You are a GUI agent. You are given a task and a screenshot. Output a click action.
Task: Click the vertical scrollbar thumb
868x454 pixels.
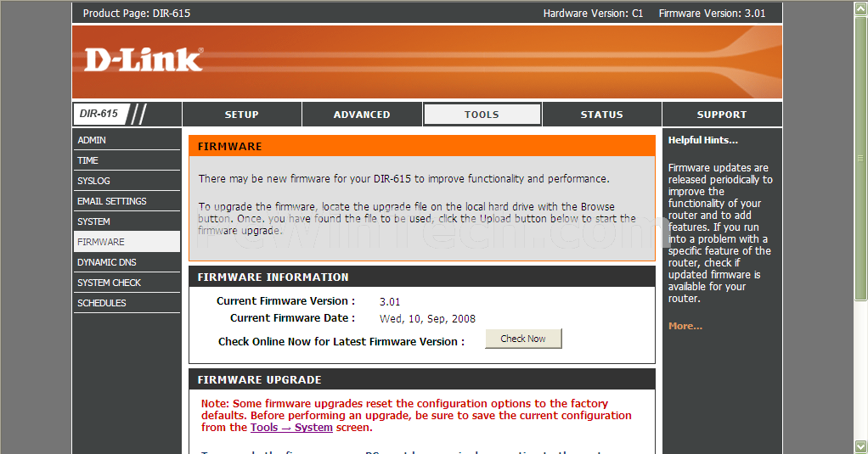[x=861, y=158]
